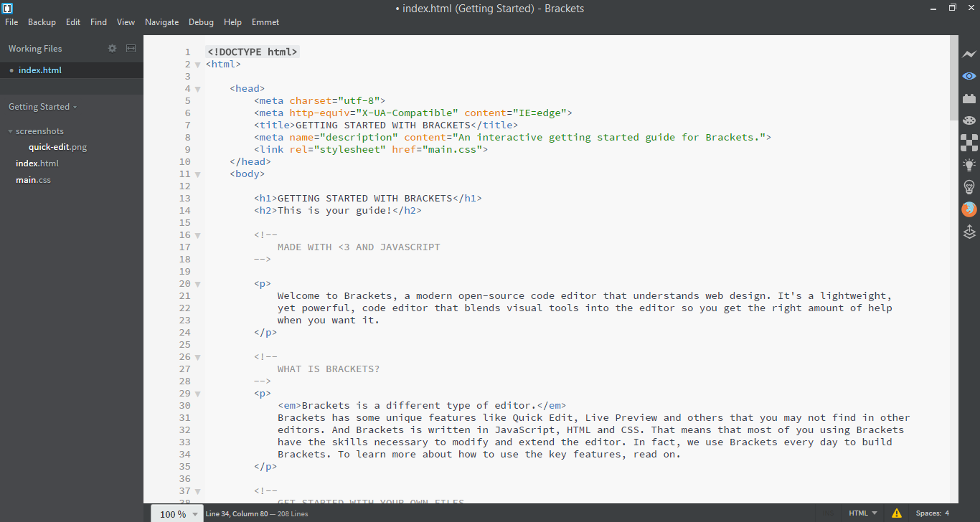Click the split view icon beside Working Files
The image size is (980, 522).
(131, 48)
